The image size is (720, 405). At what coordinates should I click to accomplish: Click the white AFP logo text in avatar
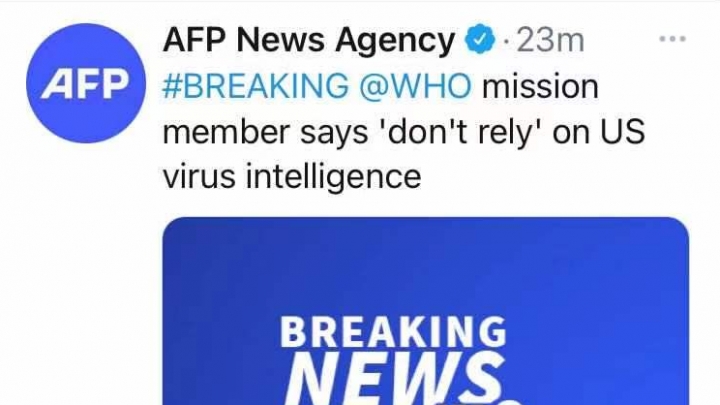click(x=85, y=84)
